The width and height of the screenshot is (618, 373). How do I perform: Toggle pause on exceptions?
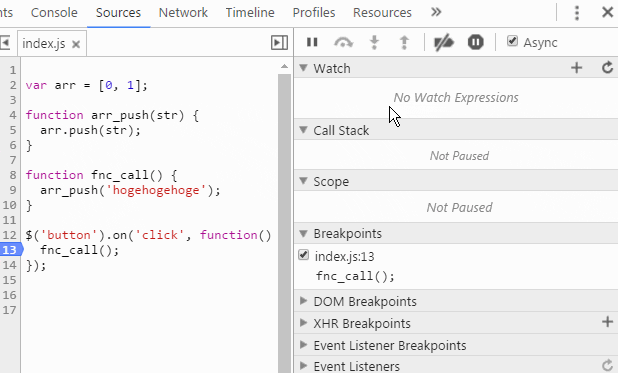point(475,42)
